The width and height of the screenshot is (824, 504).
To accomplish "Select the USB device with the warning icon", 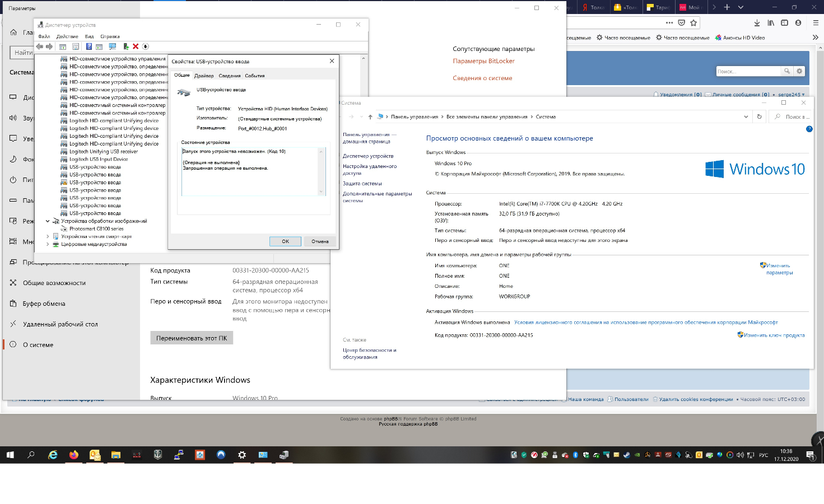I will point(90,183).
